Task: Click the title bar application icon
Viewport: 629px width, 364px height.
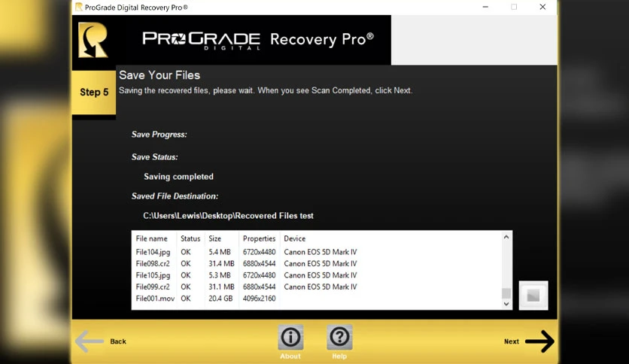Action: point(78,7)
